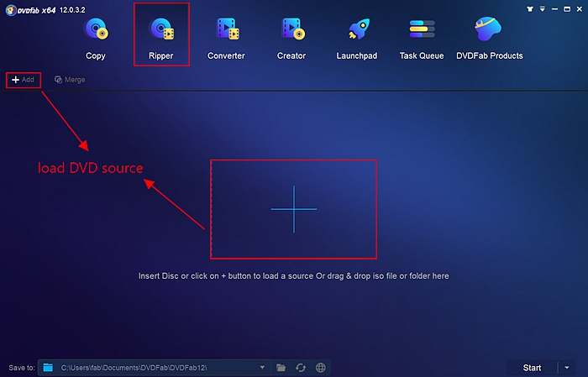Click the DVDFab logo icon
Screen dimensions: 588x377
point(11,10)
